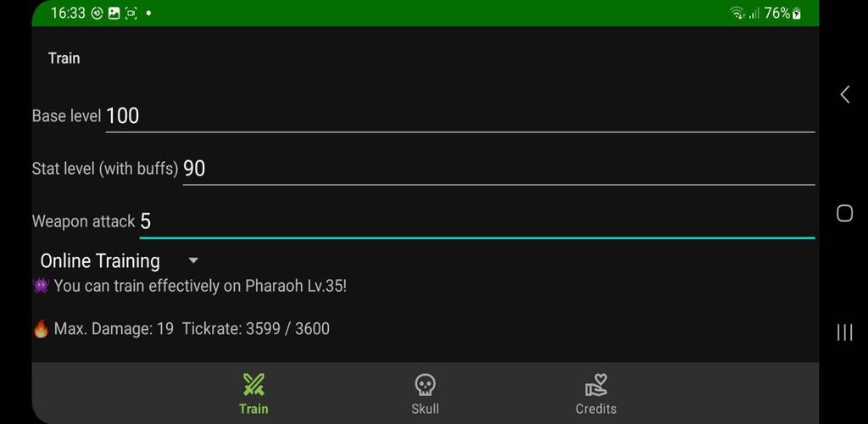Tap the Android back arrow
The width and height of the screenshot is (868, 424).
845,95
